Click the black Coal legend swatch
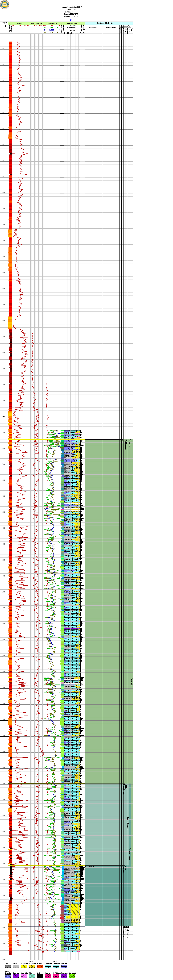Screen dimensions: 173x980 pyautogui.click(x=40, y=976)
